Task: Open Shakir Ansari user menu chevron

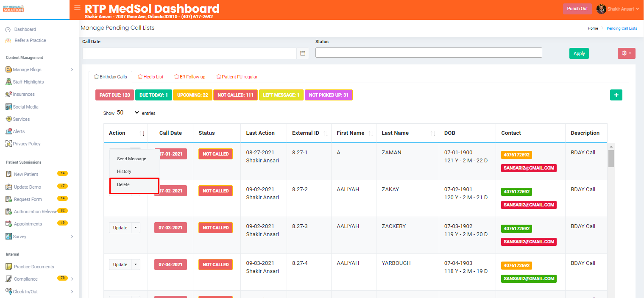Action: pyautogui.click(x=637, y=9)
